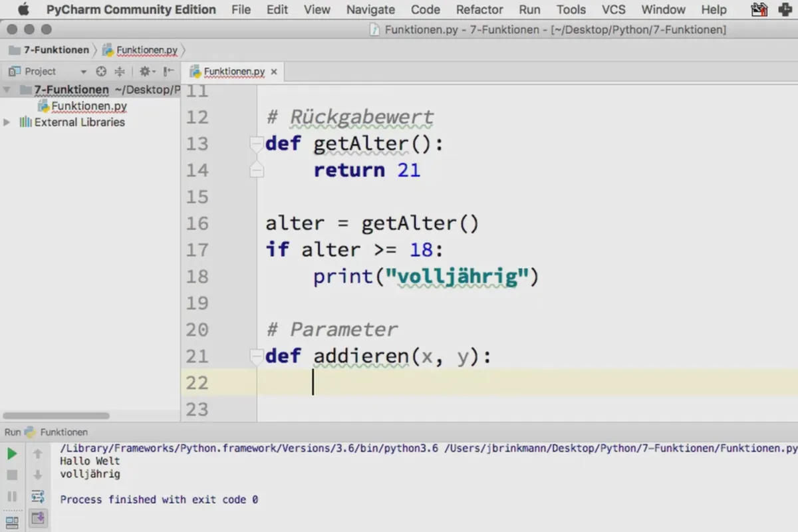
Task: Click the Stop process square icon
Action: (x=12, y=475)
